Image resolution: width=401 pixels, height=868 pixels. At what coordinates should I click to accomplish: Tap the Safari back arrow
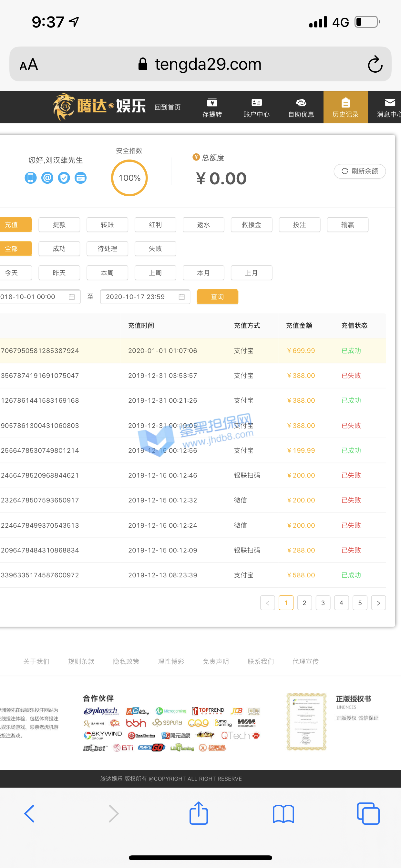(x=30, y=813)
